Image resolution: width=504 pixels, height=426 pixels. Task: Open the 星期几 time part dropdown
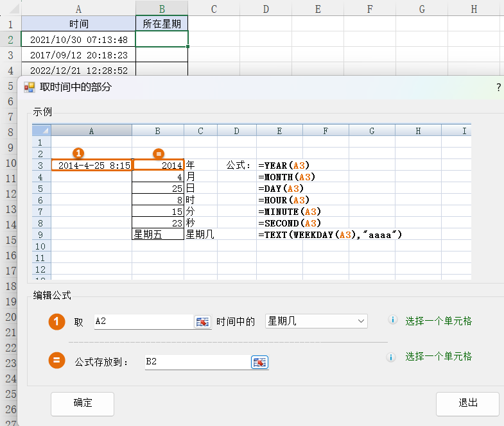click(316, 321)
